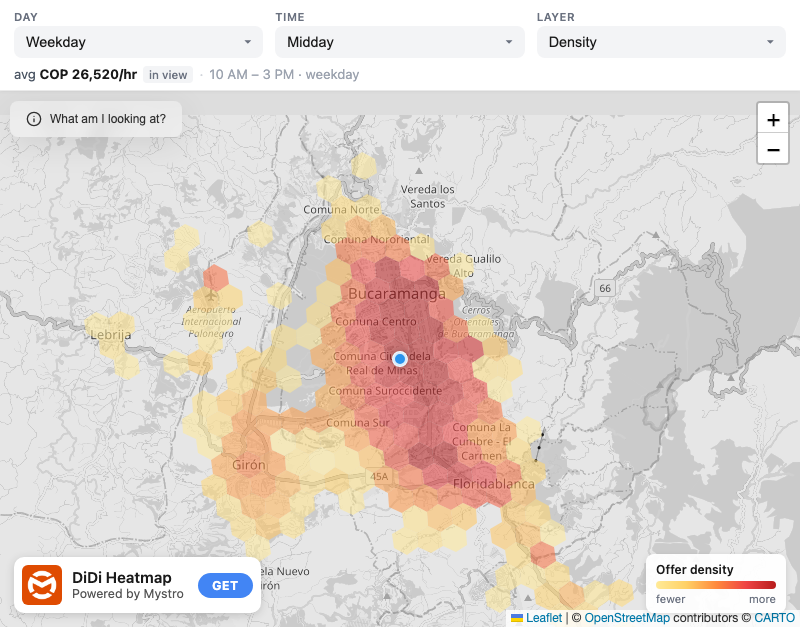Click the 'Bucaramanga' city label
This screenshot has height=627, width=800.
(397, 294)
